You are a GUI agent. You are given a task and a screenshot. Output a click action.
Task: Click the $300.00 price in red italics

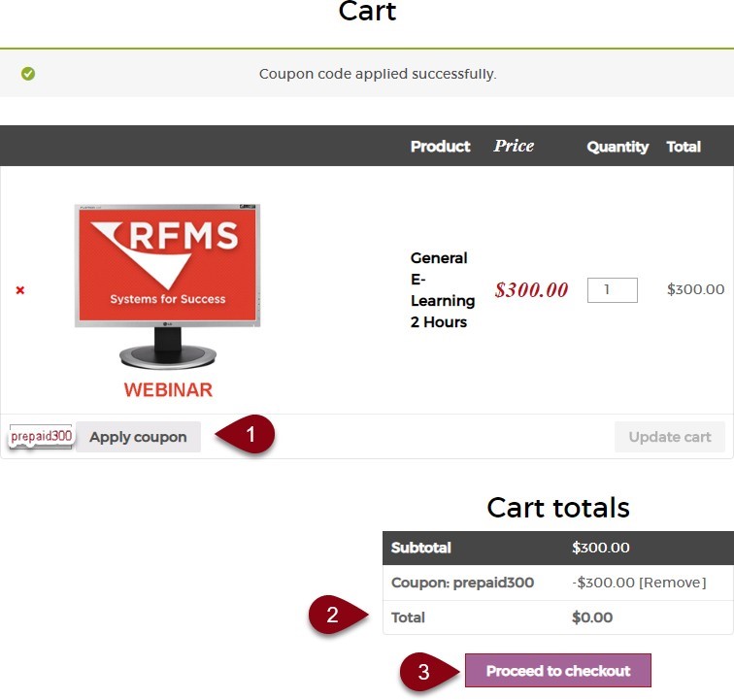pos(531,290)
